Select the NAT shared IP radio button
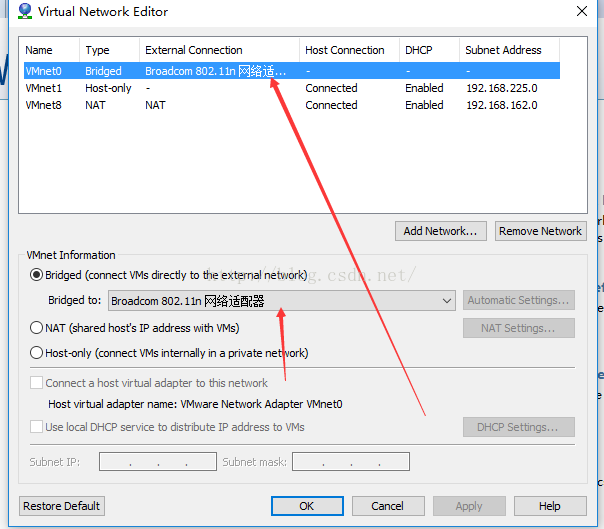 pyautogui.click(x=36, y=328)
